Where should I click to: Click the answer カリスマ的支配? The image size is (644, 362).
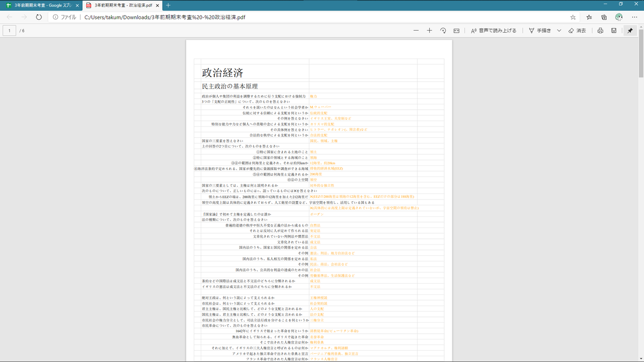322,124
